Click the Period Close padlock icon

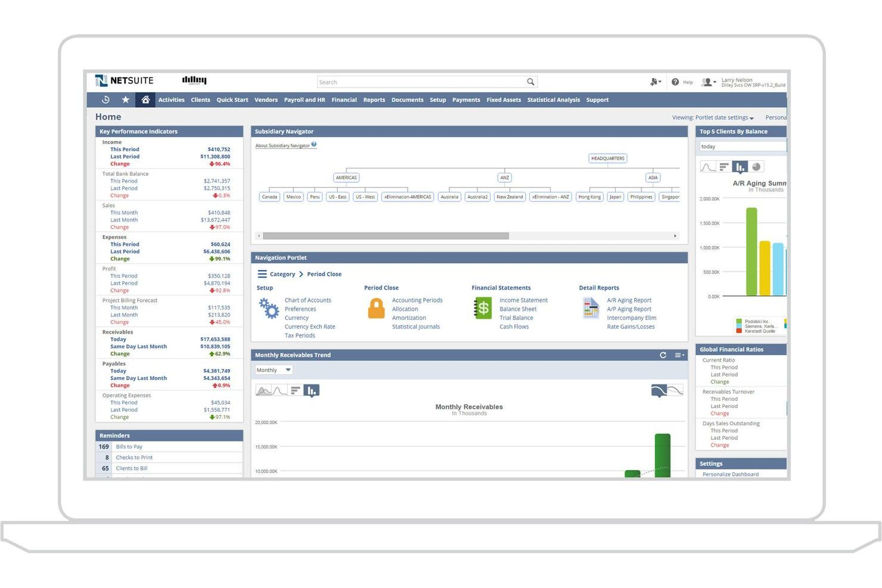377,307
